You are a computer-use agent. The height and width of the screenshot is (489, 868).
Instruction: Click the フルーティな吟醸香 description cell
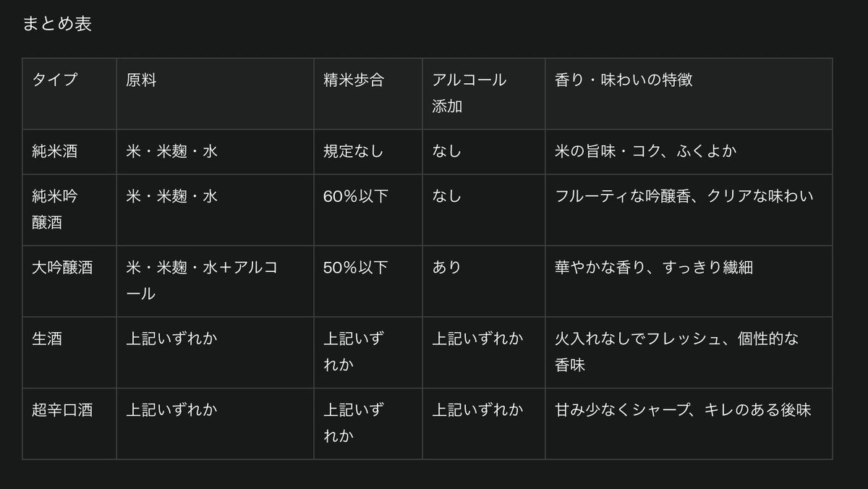(x=689, y=210)
